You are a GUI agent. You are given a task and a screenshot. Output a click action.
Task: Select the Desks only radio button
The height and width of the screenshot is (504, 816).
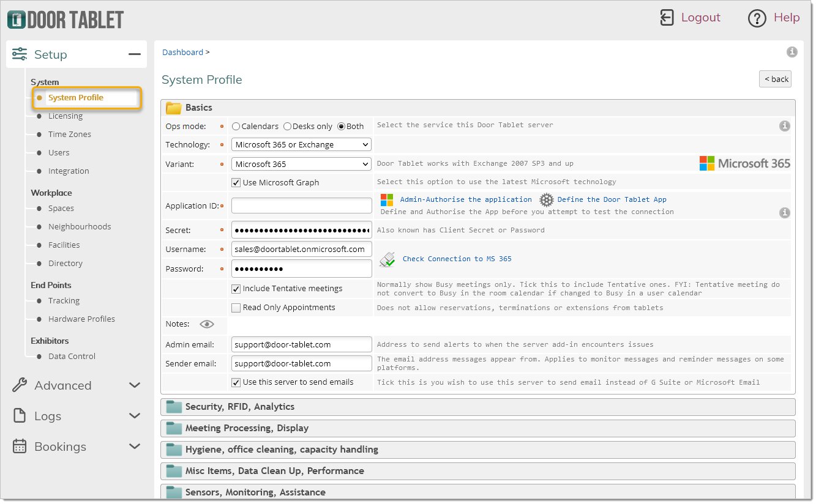pos(288,127)
